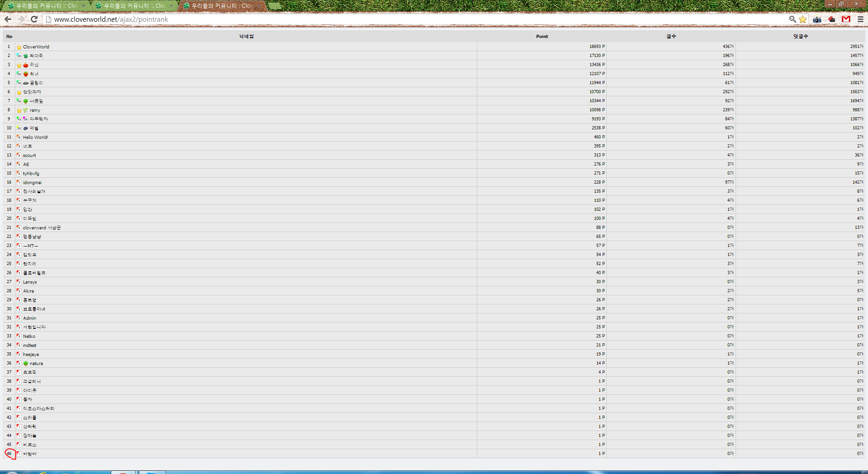This screenshot has height=474, width=868.
Task: Switch to the first browser tab
Action: pyautogui.click(x=45, y=6)
